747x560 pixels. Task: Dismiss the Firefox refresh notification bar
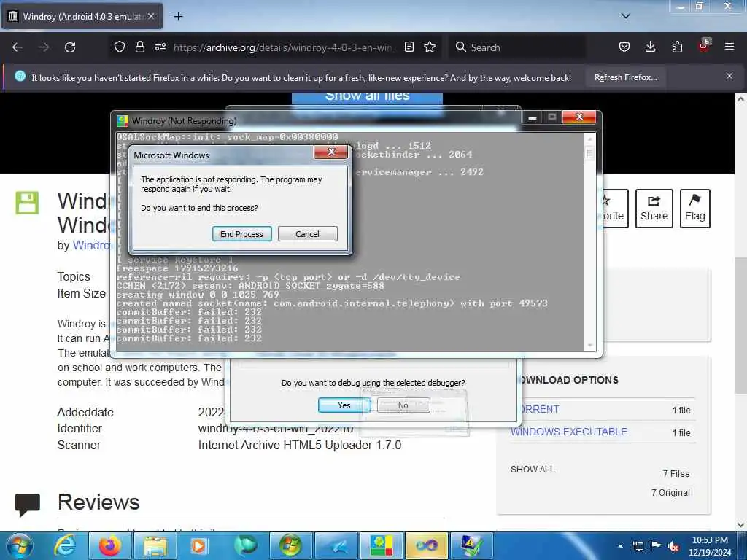pyautogui.click(x=729, y=76)
